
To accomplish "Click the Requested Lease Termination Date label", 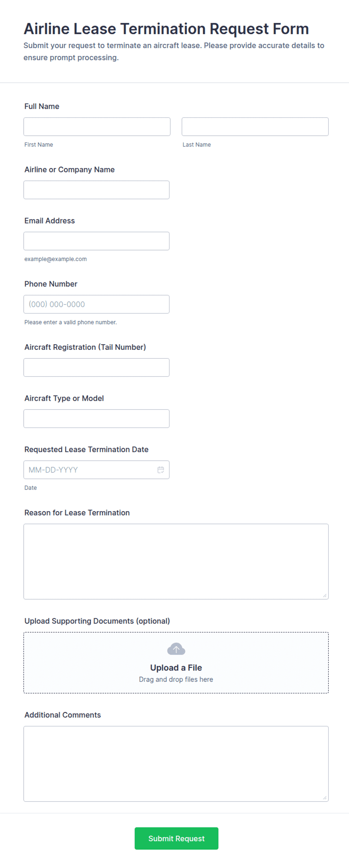I will pos(86,450).
